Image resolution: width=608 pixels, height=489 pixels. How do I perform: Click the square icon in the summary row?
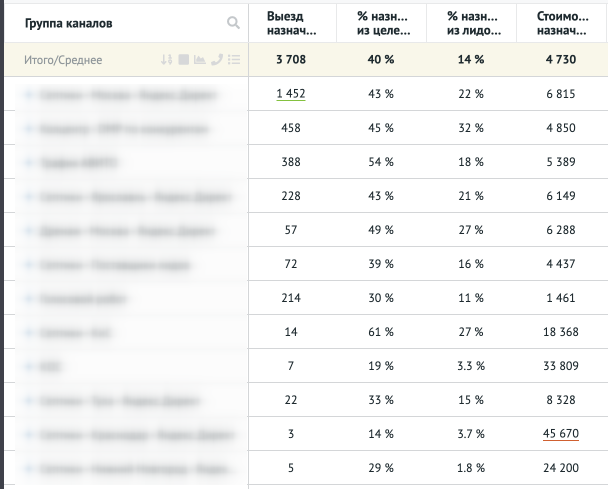(x=184, y=60)
